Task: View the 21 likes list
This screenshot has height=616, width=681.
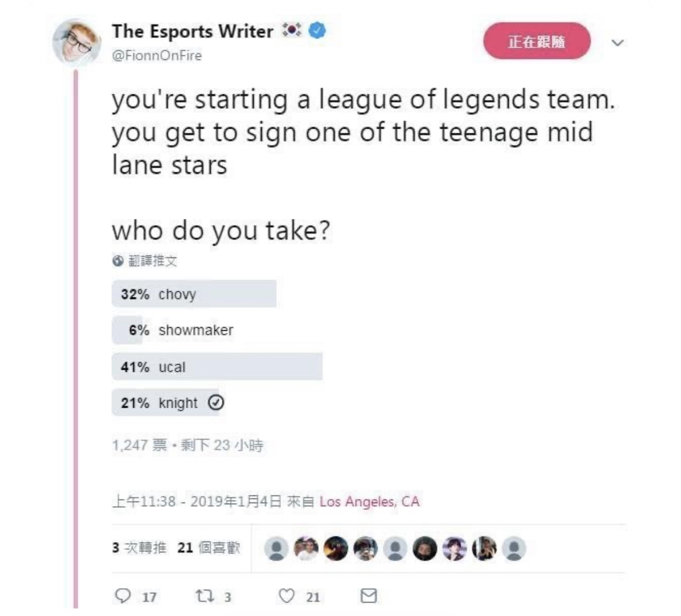Action: [x=209, y=548]
